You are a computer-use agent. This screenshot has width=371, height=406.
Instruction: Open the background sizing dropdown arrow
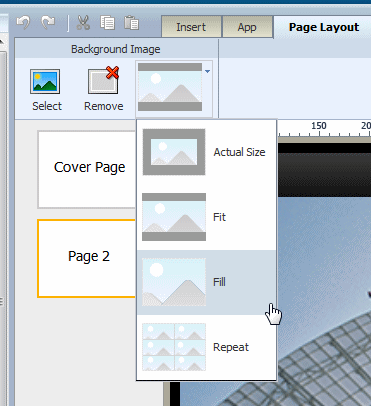[x=207, y=71]
